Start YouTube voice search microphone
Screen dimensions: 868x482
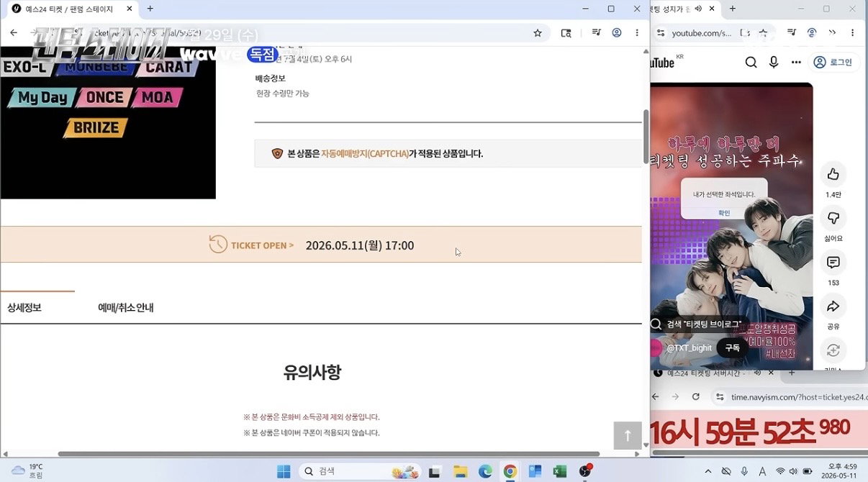click(774, 63)
